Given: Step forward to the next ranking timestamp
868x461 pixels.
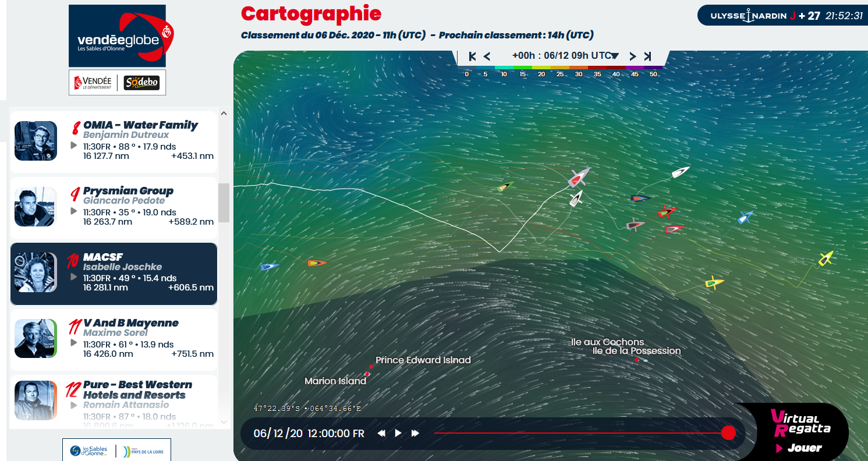Looking at the screenshot, I should [x=633, y=56].
